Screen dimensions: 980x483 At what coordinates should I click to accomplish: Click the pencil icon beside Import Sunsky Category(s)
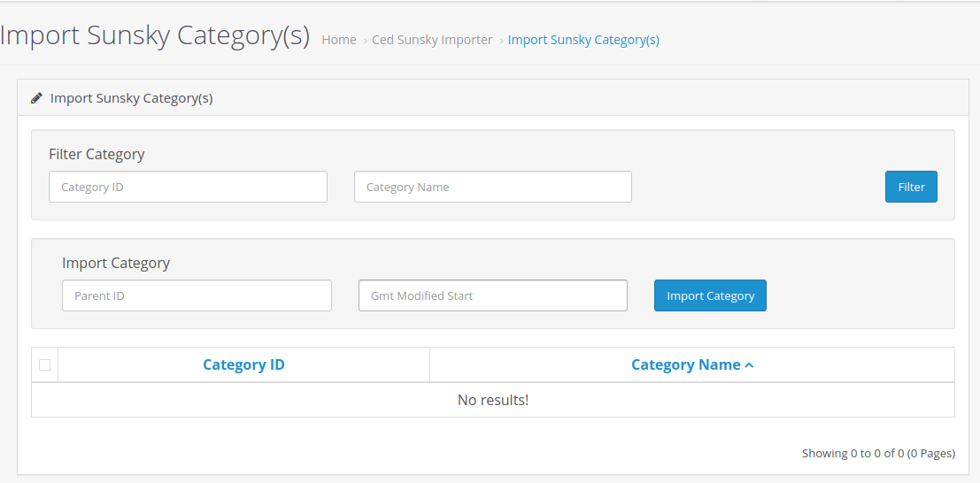(x=36, y=98)
